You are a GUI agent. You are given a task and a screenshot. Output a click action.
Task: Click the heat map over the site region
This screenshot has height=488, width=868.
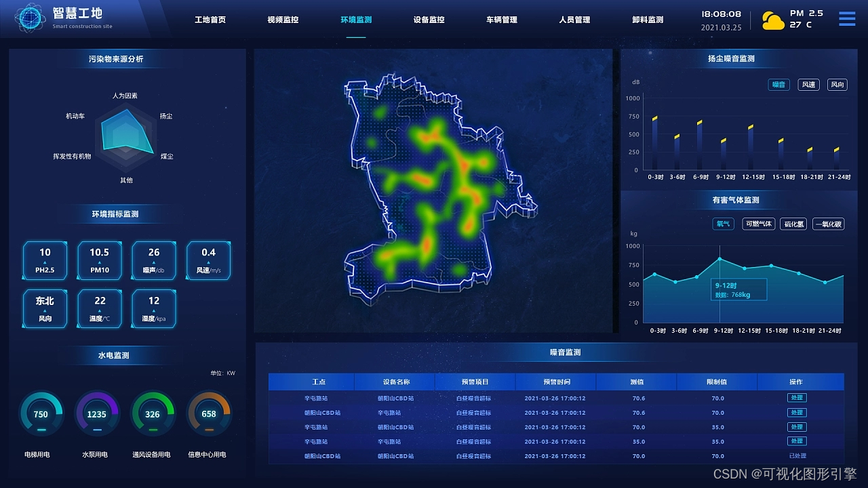point(434,190)
